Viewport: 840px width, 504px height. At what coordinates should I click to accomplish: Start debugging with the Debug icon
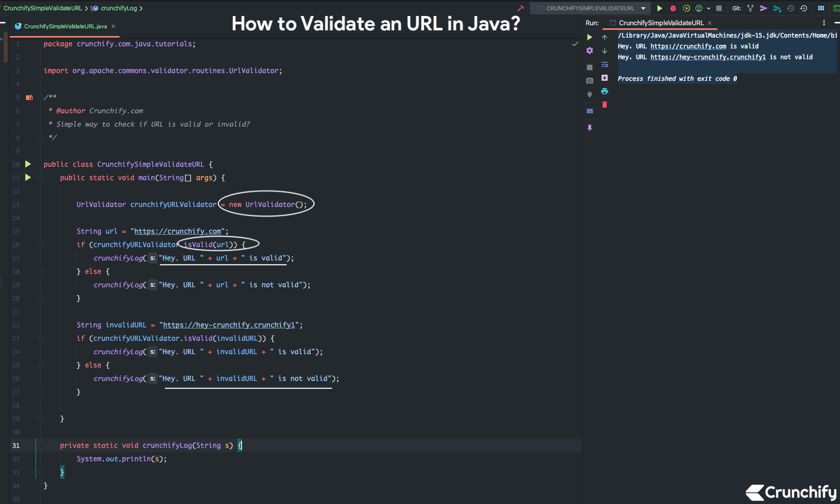pyautogui.click(x=673, y=8)
